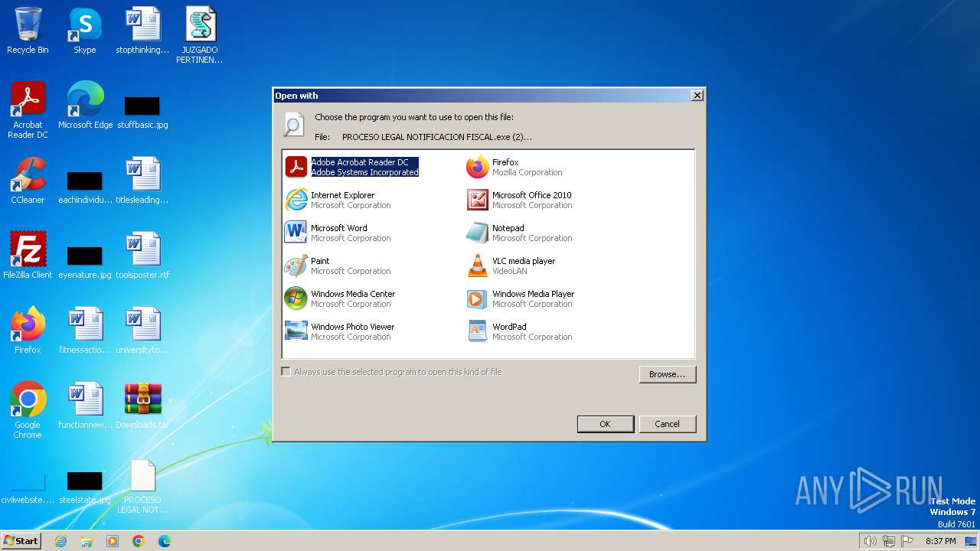980x551 pixels.
Task: Select the CCleaner desktop icon
Action: pos(28,181)
